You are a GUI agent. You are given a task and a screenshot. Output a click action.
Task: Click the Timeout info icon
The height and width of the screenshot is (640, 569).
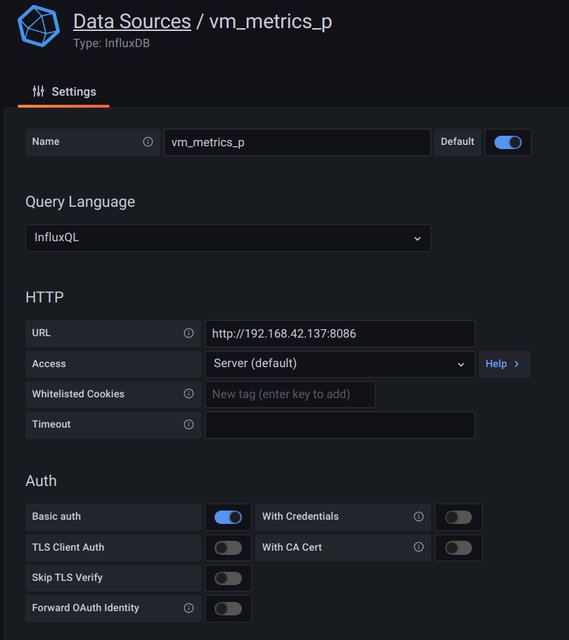(x=189, y=424)
